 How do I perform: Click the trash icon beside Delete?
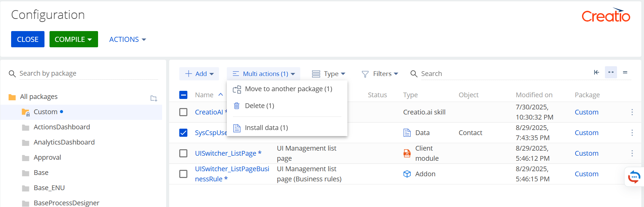click(237, 106)
